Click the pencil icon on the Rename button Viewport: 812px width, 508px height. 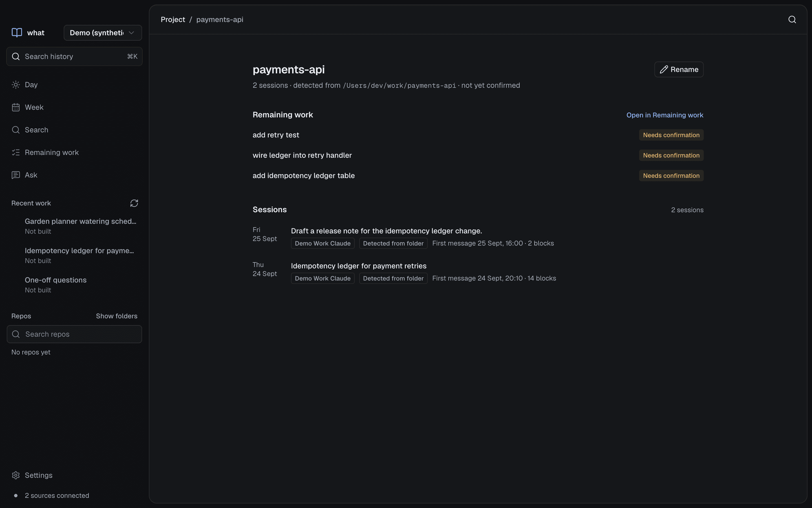click(664, 69)
